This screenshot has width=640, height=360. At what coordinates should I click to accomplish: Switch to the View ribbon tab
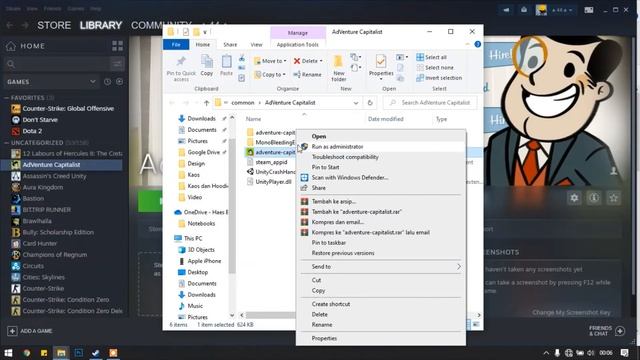pos(256,44)
